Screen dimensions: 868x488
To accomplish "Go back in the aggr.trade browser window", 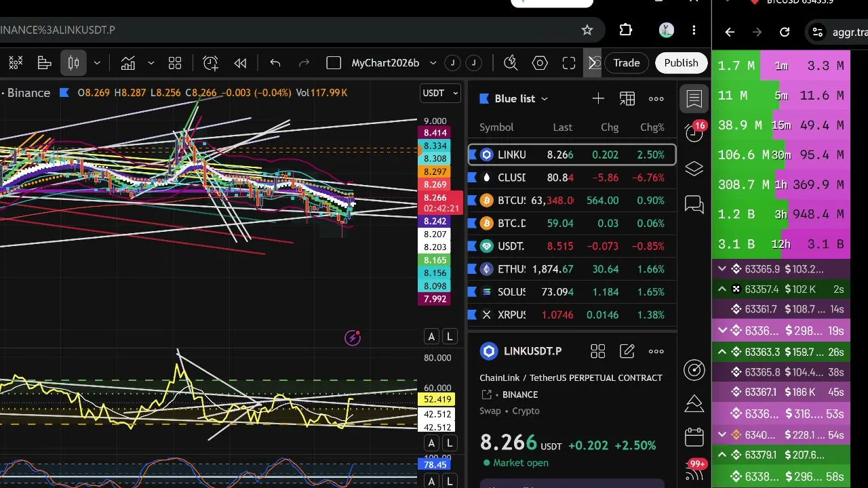I will [730, 32].
